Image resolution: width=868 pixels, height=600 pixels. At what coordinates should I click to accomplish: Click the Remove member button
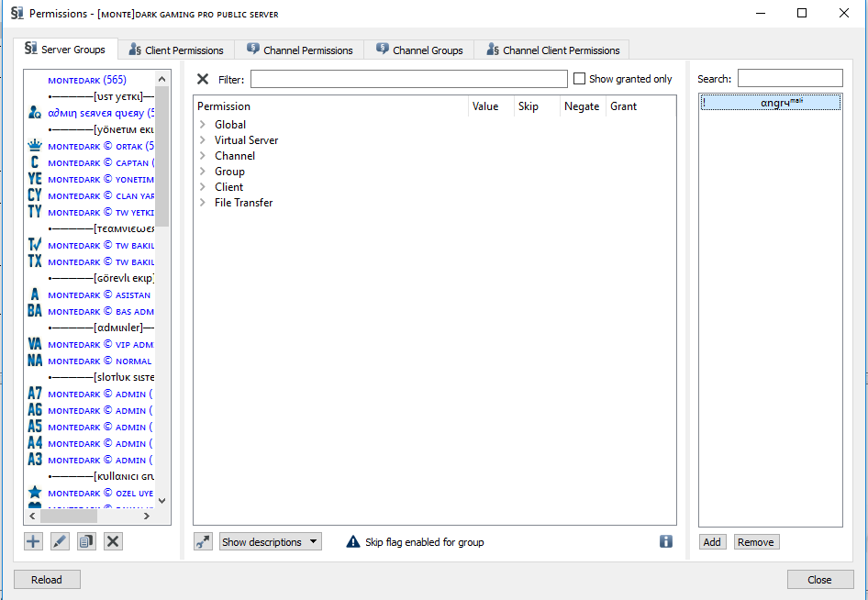pyautogui.click(x=757, y=542)
